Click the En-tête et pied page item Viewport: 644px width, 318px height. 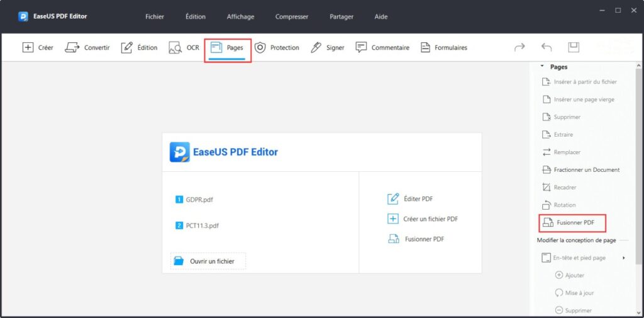click(x=574, y=258)
